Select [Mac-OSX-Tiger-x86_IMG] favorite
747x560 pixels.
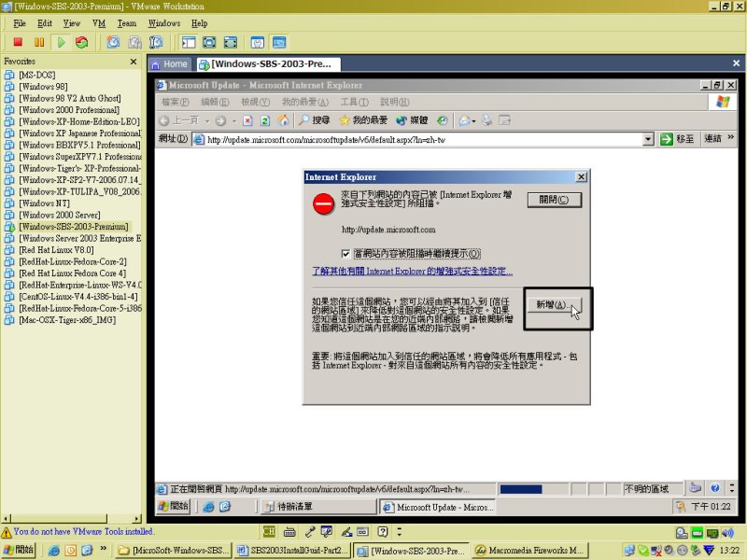[x=67, y=320]
